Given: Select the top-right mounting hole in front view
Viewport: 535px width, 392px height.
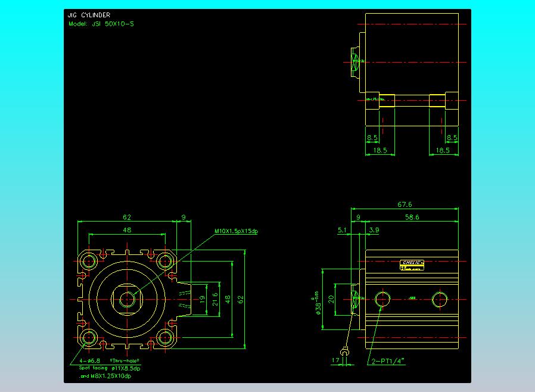Looking at the screenshot, I should [x=164, y=261].
